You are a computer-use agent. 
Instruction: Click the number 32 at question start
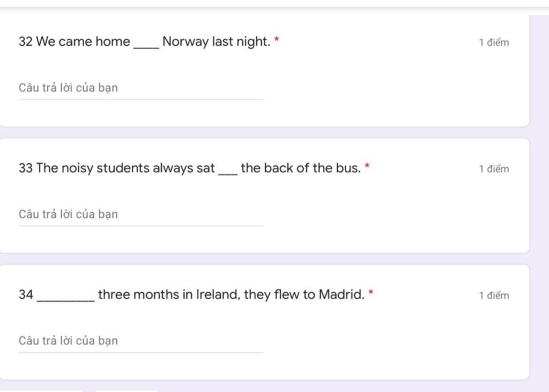(x=26, y=41)
